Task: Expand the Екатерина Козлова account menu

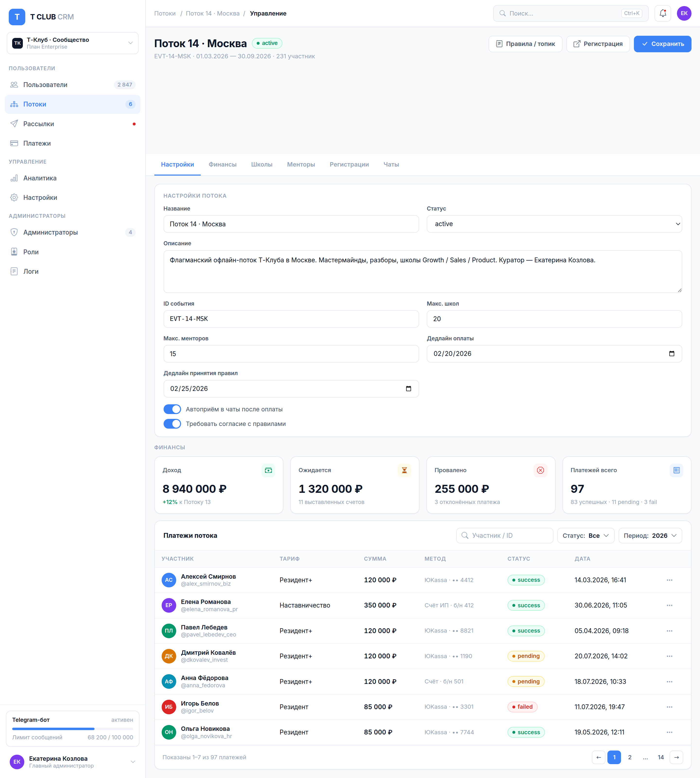Action: [73, 761]
